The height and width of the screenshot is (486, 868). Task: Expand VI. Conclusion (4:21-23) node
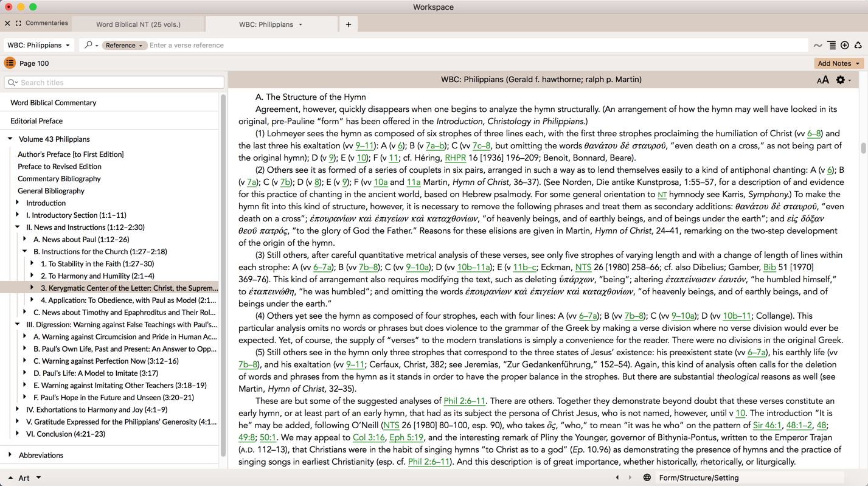18,434
